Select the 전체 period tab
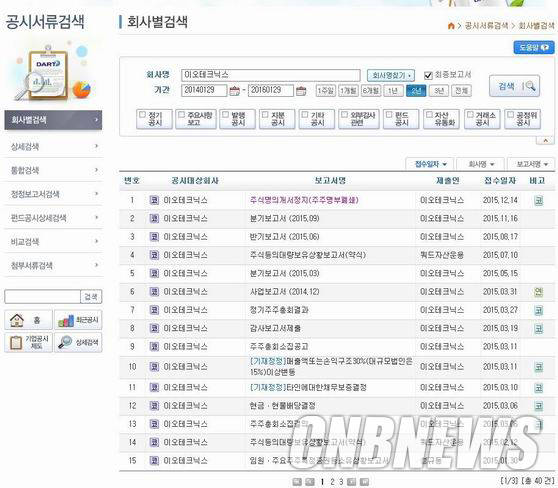This screenshot has width=558, height=488. (x=461, y=91)
